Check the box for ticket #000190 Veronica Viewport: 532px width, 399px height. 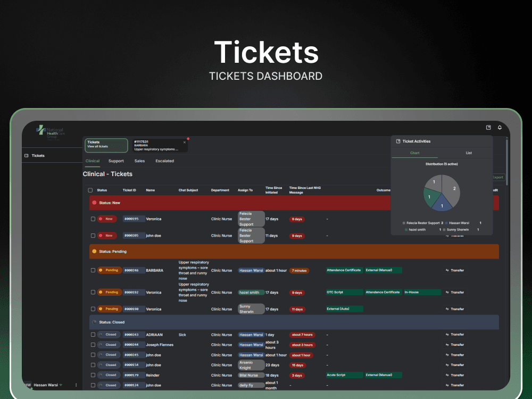pos(93,309)
